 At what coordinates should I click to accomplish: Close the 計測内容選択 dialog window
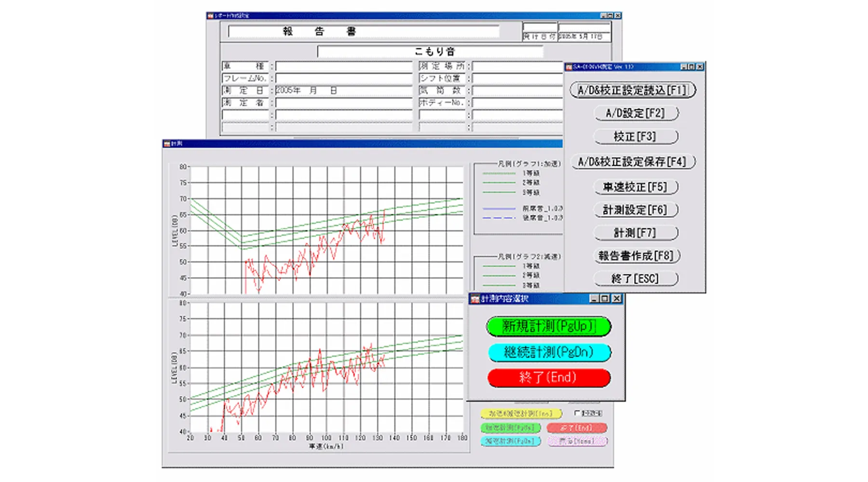click(x=616, y=299)
